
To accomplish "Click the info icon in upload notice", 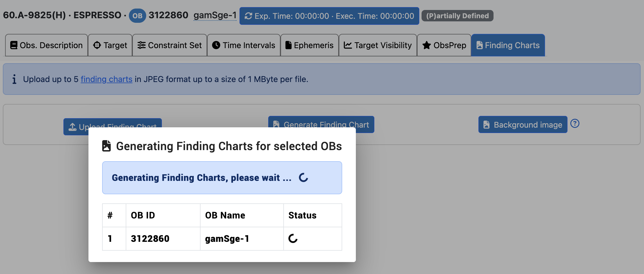I will pyautogui.click(x=14, y=79).
